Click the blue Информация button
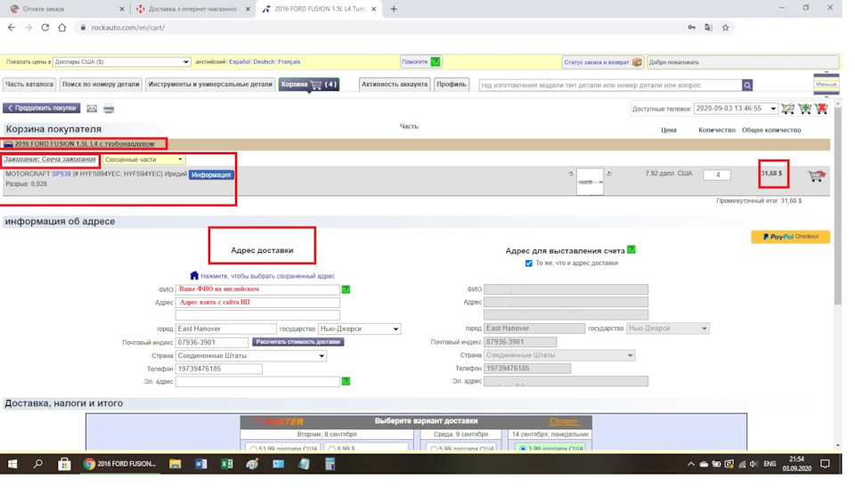Image resolution: width=855 pixels, height=504 pixels. [211, 175]
